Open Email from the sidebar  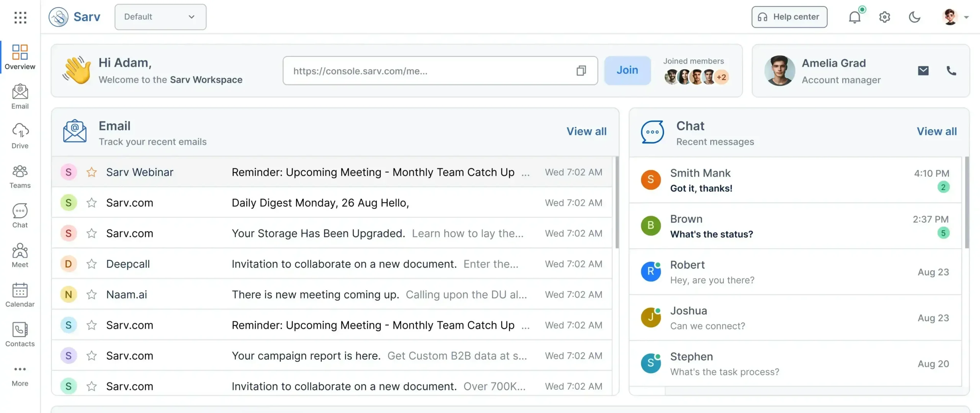(20, 97)
